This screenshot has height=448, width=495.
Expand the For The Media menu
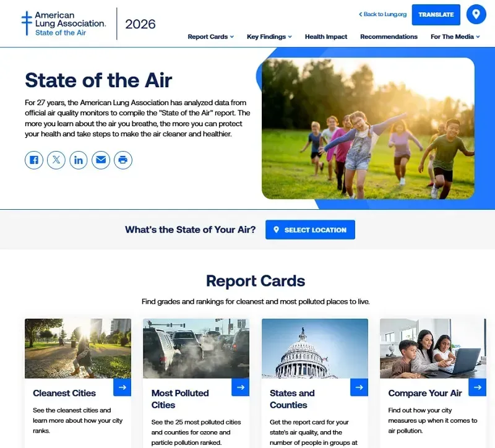(x=455, y=37)
